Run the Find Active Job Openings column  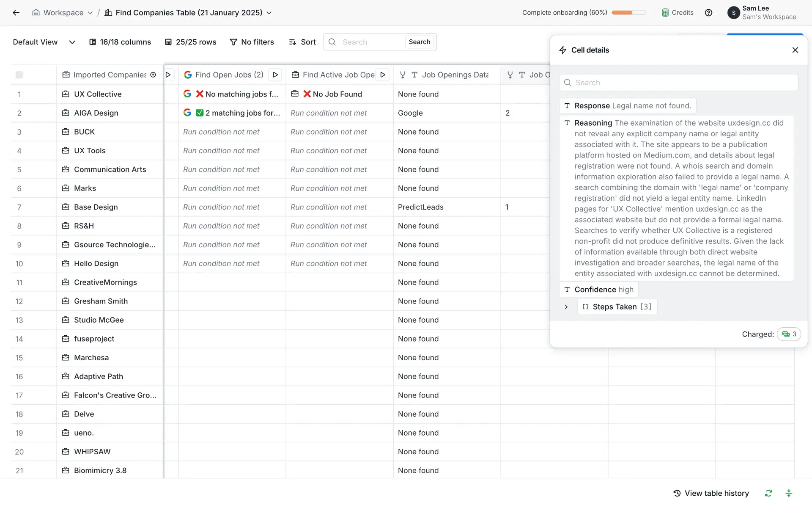point(383,75)
